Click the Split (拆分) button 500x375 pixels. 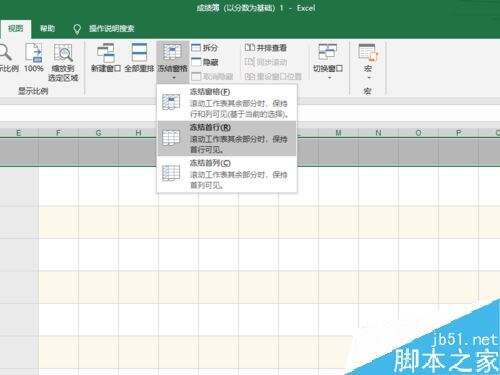coord(205,48)
